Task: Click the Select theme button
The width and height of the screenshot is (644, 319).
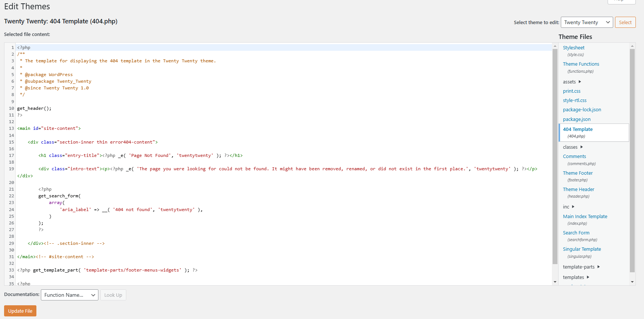Action: coord(625,22)
